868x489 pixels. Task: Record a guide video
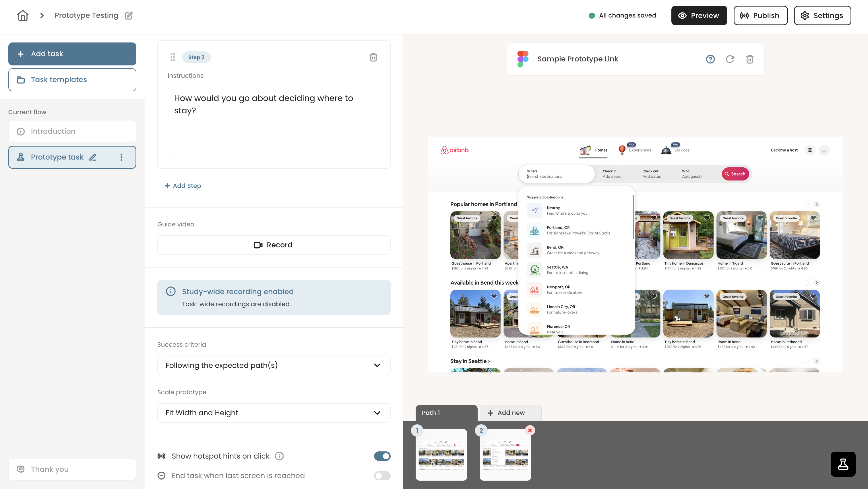pyautogui.click(x=274, y=245)
